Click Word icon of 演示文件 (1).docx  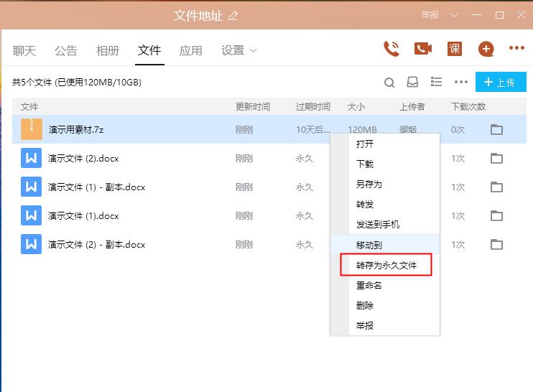[x=32, y=215]
